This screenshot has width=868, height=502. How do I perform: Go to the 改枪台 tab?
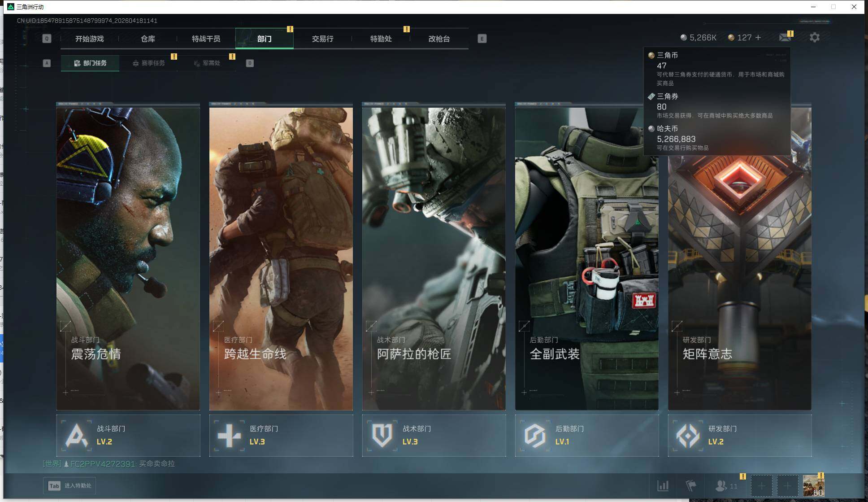point(439,39)
